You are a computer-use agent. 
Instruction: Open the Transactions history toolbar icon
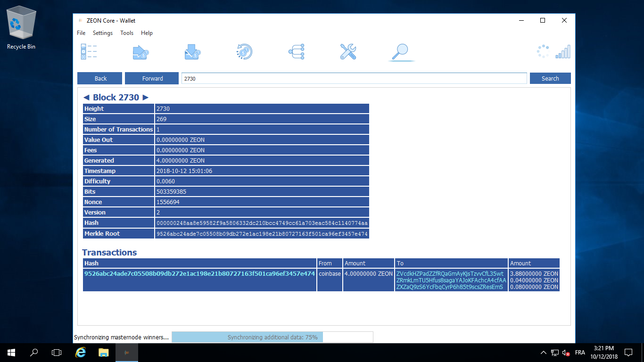pos(244,51)
